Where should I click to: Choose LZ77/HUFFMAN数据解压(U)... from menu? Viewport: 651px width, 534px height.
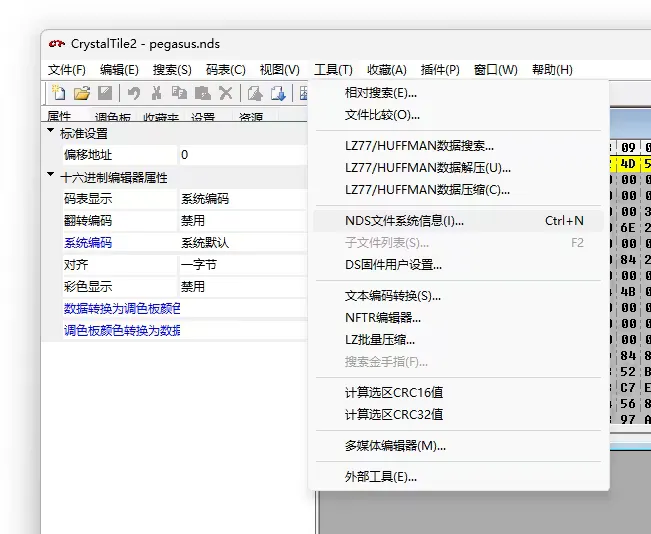pos(427,167)
